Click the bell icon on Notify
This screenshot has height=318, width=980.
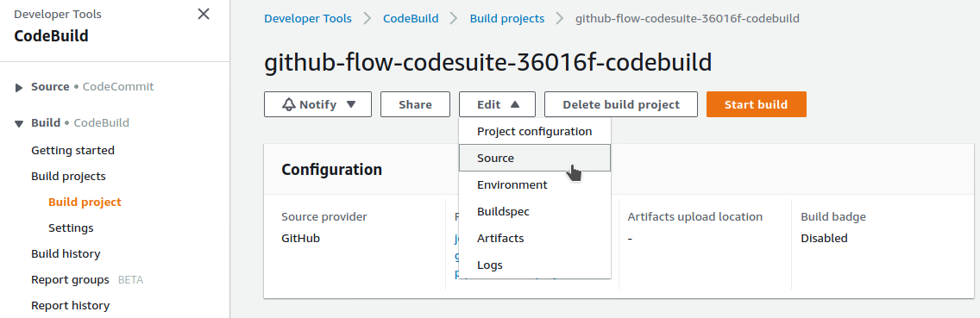(289, 104)
